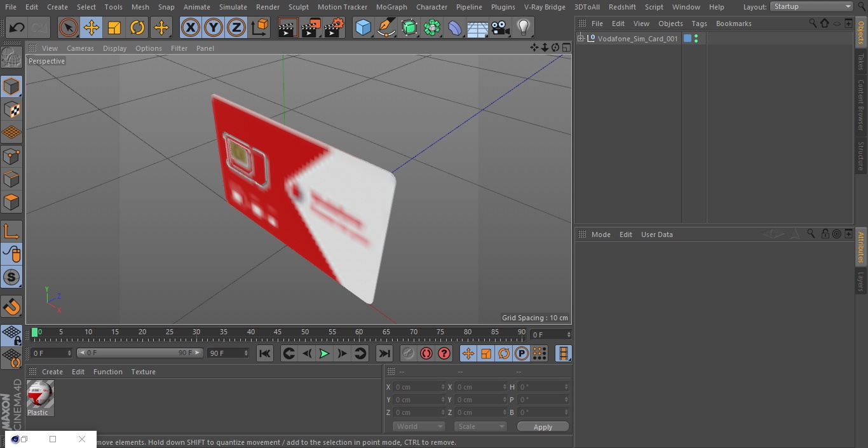868x448 pixels.
Task: Enable Points mode
Action: (11, 156)
